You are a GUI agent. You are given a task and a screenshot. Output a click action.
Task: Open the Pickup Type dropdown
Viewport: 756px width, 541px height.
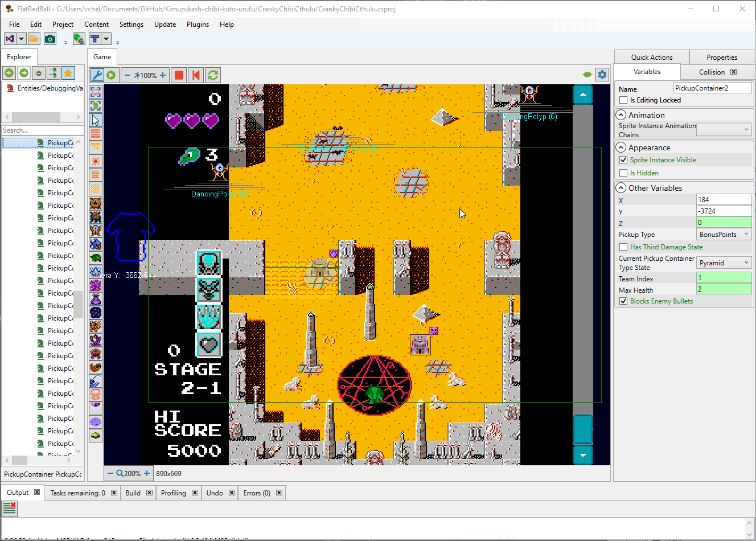pos(724,235)
